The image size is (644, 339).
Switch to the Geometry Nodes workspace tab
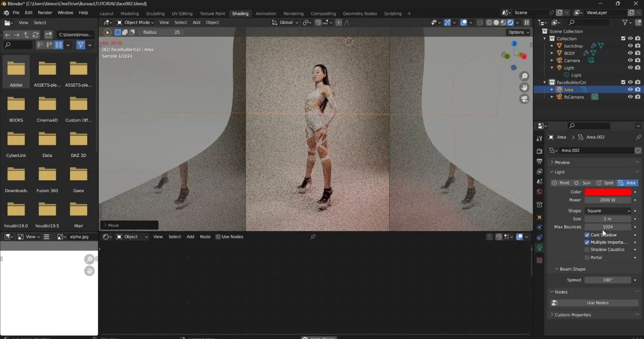pyautogui.click(x=360, y=14)
